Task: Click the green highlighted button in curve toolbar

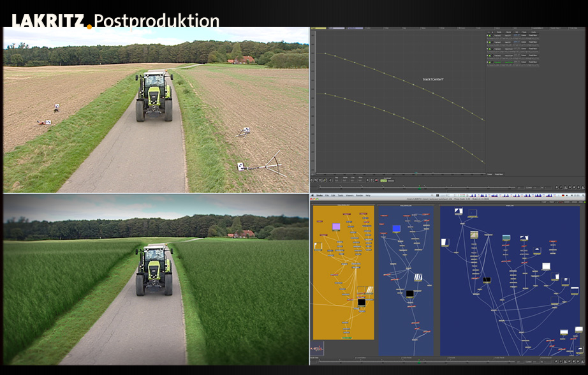Action: pos(383,180)
